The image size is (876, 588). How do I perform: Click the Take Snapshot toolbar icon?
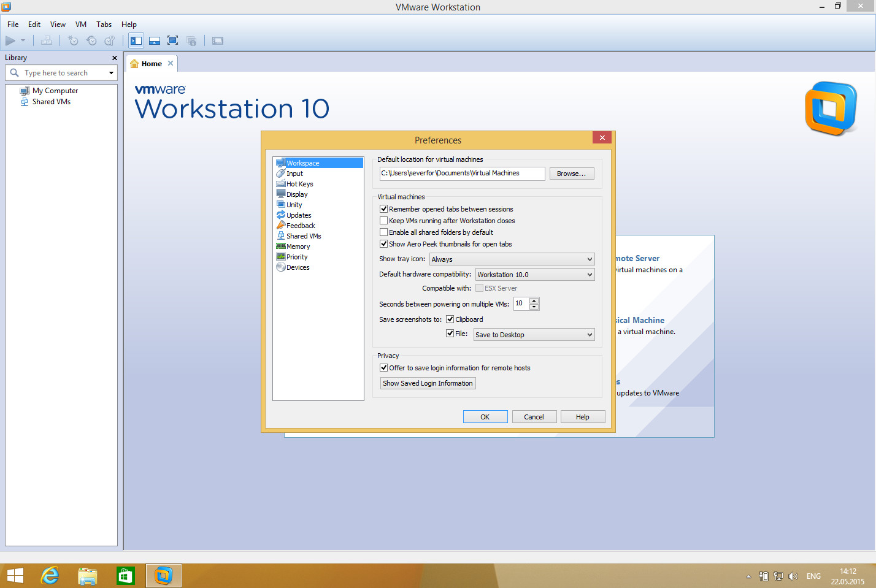click(73, 41)
